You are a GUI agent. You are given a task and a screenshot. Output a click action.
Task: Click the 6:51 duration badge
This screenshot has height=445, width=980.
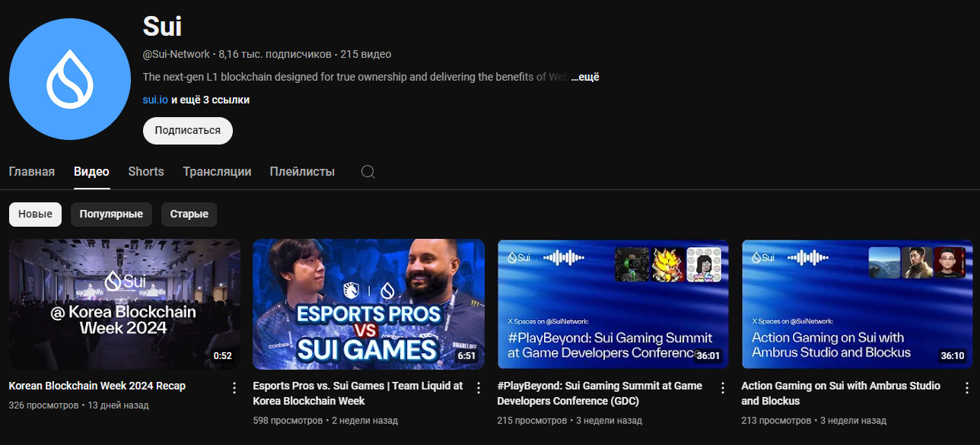click(x=466, y=356)
